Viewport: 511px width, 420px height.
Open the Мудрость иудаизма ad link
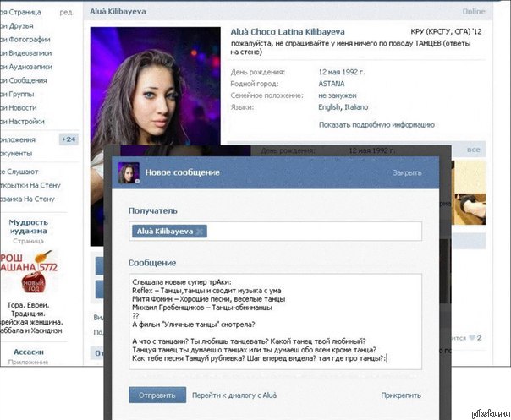[29, 226]
